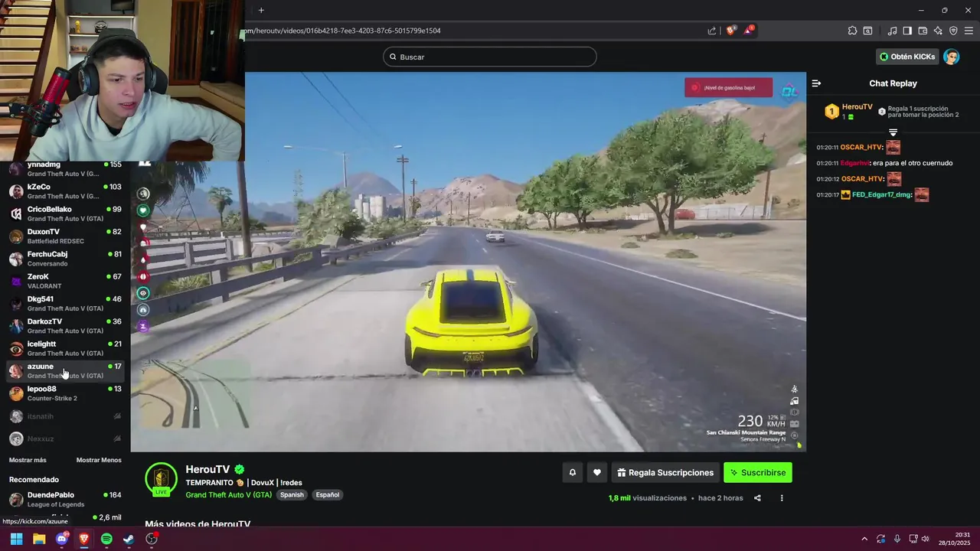This screenshot has height=551, width=980.
Task: Click the video player area
Action: pos(468,262)
